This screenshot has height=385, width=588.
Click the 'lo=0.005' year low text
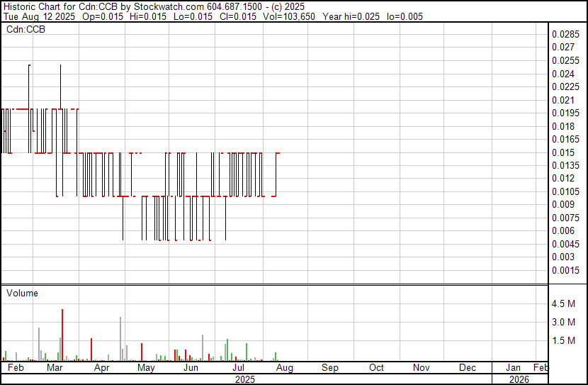[x=405, y=16]
